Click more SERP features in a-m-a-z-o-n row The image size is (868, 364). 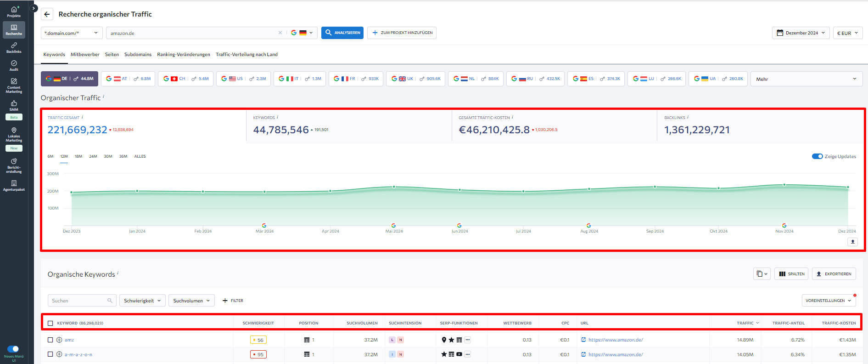coord(468,354)
